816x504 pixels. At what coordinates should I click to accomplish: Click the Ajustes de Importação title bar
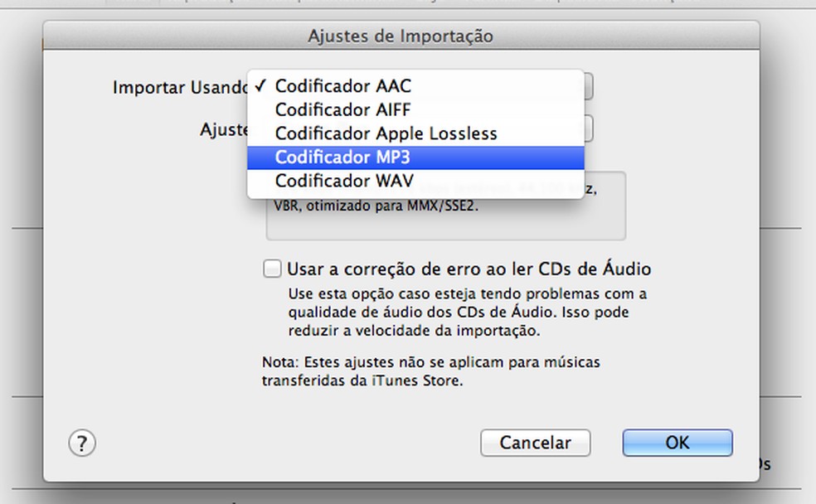[401, 36]
